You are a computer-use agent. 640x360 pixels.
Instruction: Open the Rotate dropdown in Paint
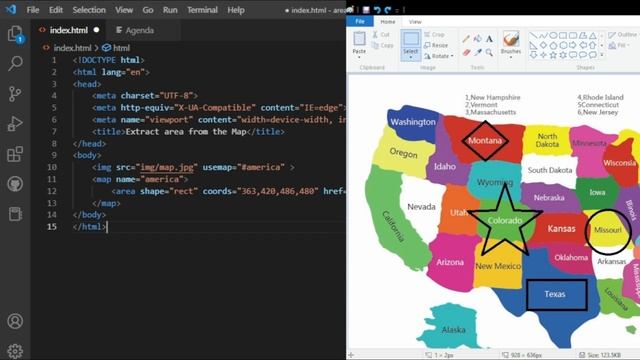(439, 56)
